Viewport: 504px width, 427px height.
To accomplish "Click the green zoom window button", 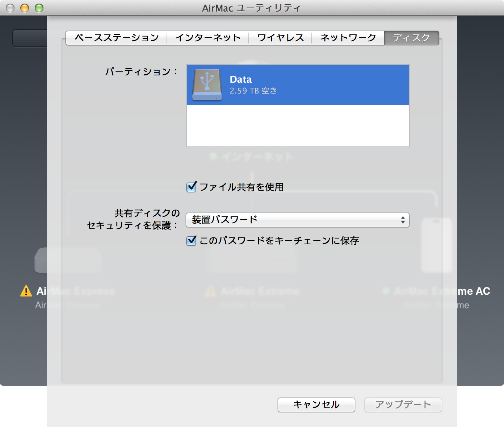I will pyautogui.click(x=39, y=8).
